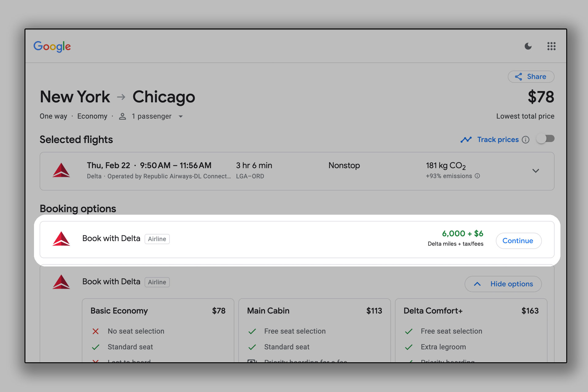The image size is (588, 392).
Task: Click the Chicago destination heading
Action: pos(164,97)
